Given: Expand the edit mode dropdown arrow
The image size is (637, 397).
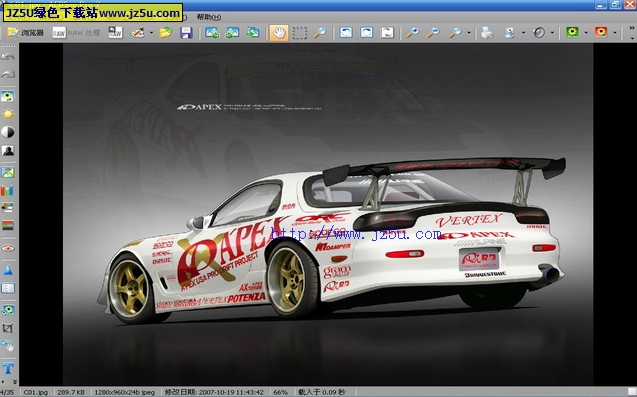Looking at the screenshot, I should pyautogui.click(x=151, y=33).
